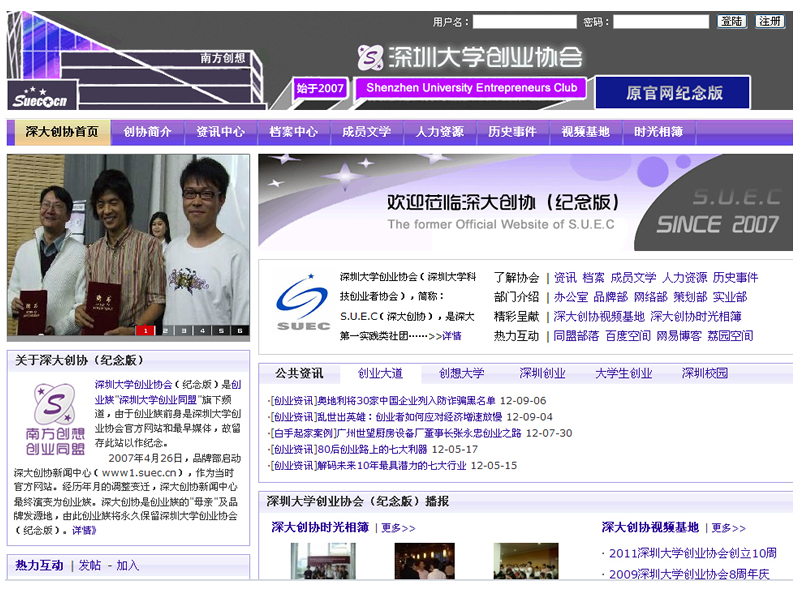Open 更多>> beside 深大创协时光相簿
The width and height of the screenshot is (800, 600).
[398, 528]
